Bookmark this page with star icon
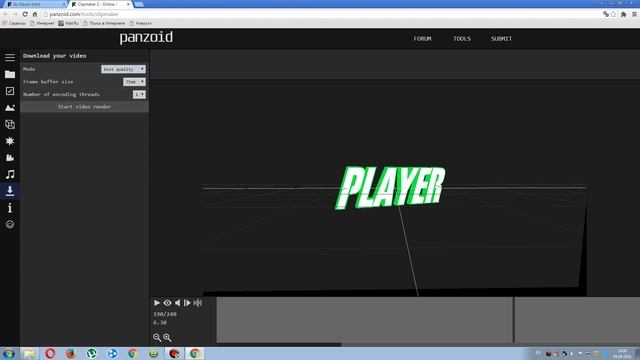640x360 pixels. coord(613,14)
